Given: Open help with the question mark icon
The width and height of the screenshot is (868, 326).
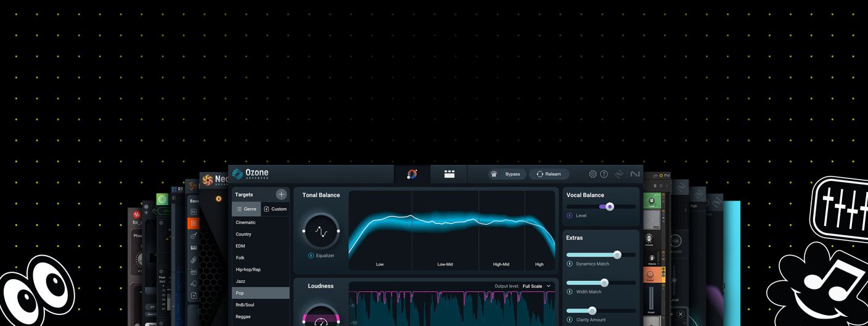Looking at the screenshot, I should (604, 174).
